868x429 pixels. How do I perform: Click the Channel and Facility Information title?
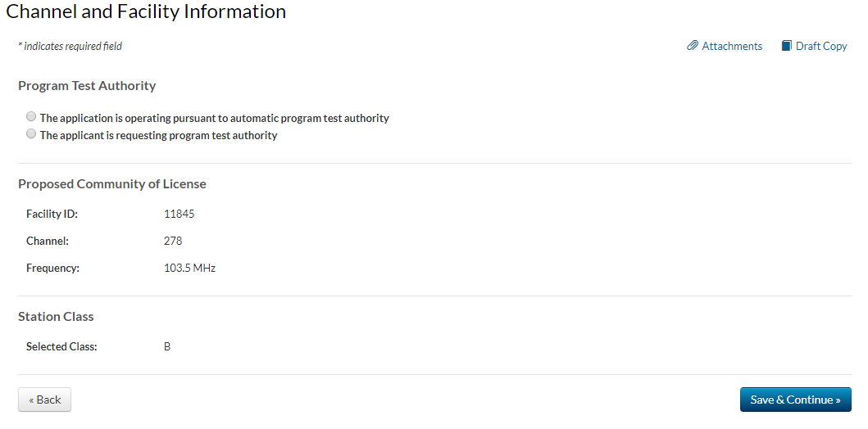click(x=146, y=11)
